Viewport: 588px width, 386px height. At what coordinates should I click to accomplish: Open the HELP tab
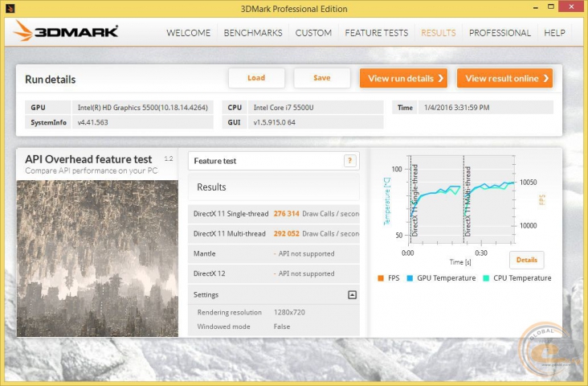click(554, 33)
